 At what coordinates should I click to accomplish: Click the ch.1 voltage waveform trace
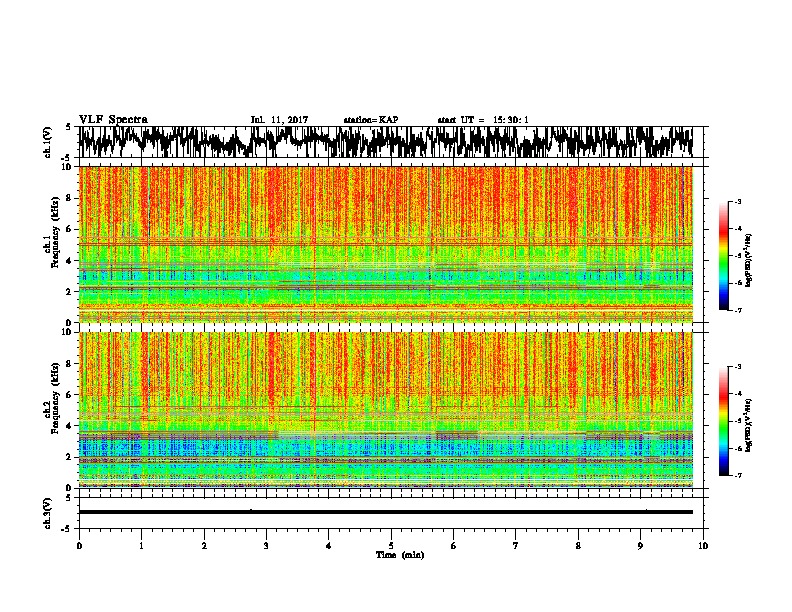385,142
